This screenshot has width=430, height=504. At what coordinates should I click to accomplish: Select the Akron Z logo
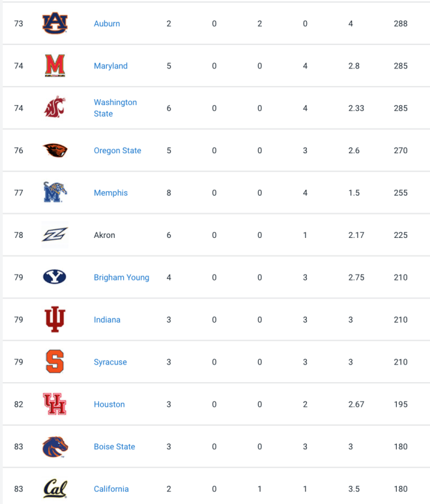point(55,235)
